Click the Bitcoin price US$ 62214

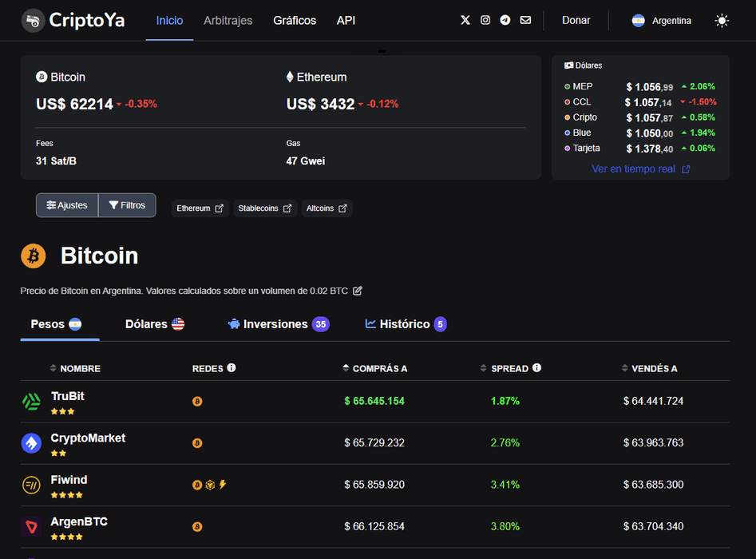74,104
